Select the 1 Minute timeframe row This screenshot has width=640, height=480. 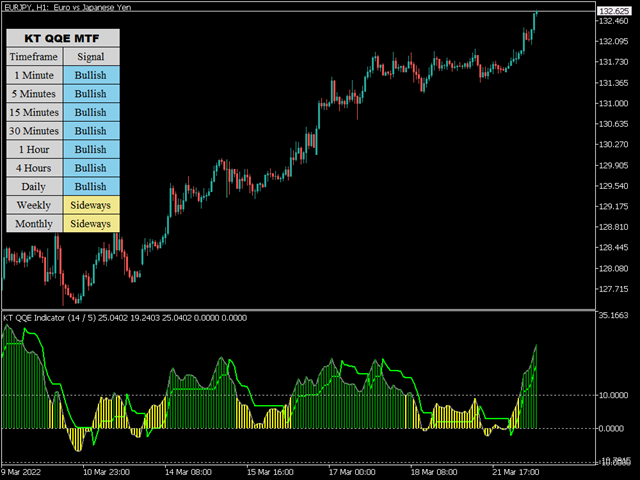point(34,75)
